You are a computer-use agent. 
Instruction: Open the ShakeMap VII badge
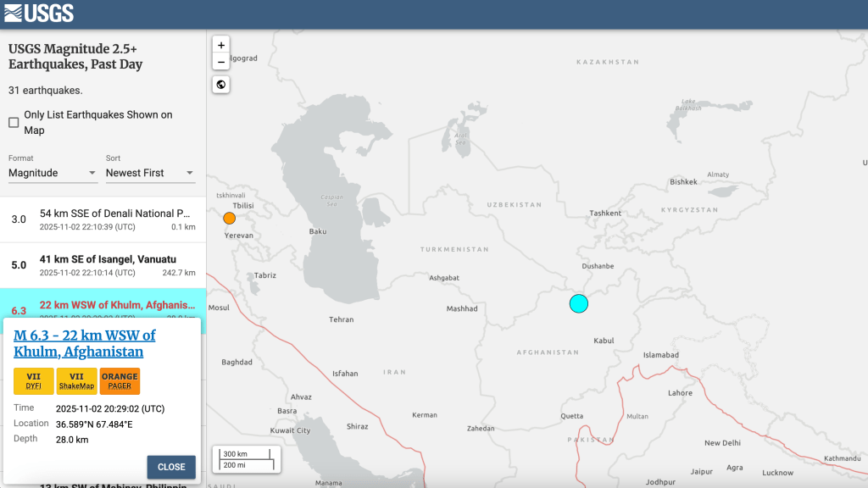click(x=77, y=381)
